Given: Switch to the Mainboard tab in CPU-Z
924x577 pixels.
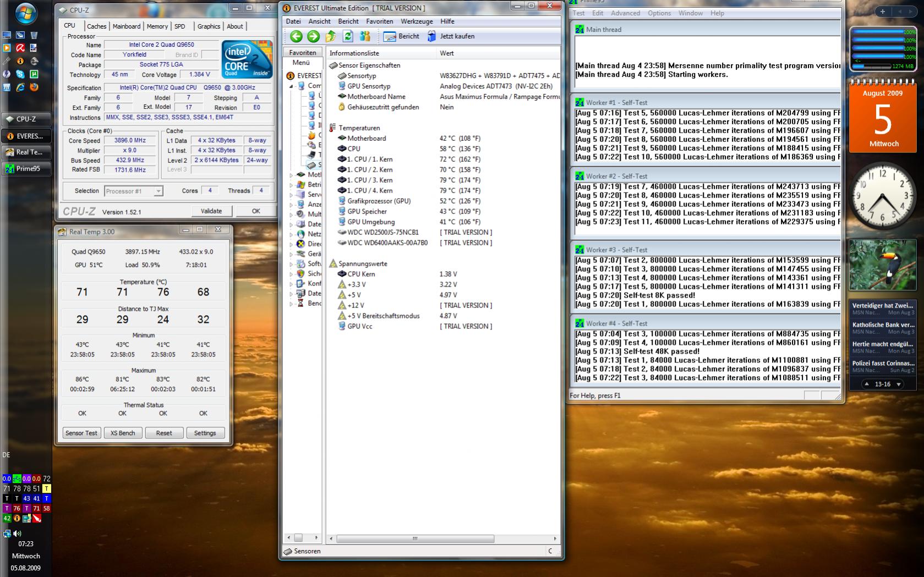Looking at the screenshot, I should 127,26.
